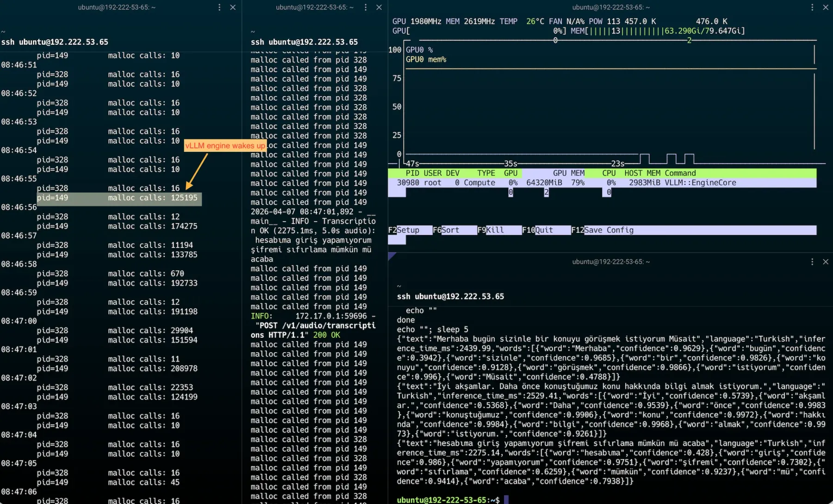This screenshot has width=833, height=504.
Task: Click the 23s time axis label
Action: [617, 164]
